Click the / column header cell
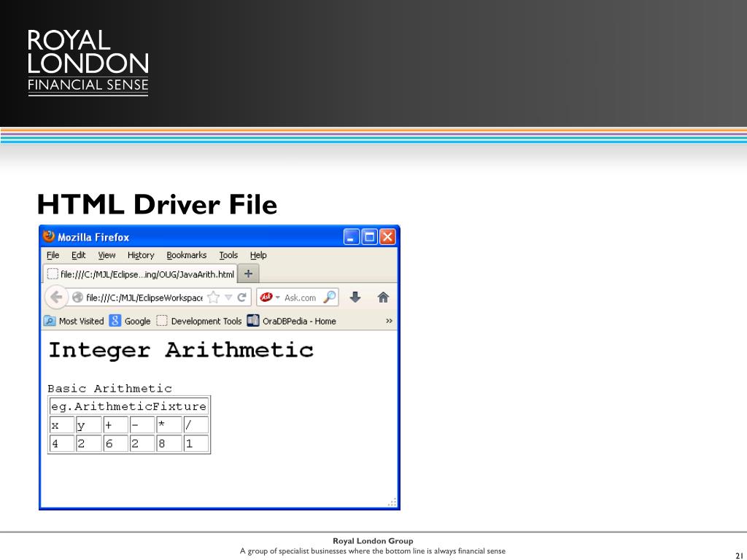Viewport: 747px width, 560px height. pos(196,425)
